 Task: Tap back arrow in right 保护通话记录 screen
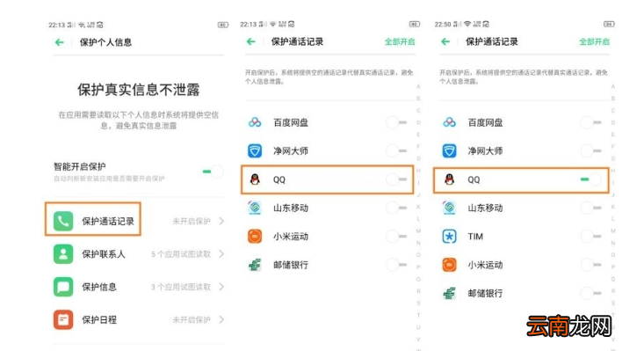pyautogui.click(x=445, y=41)
